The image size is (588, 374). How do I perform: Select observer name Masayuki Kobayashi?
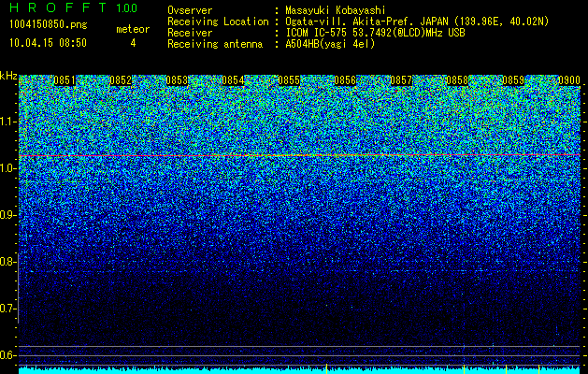[x=336, y=10]
